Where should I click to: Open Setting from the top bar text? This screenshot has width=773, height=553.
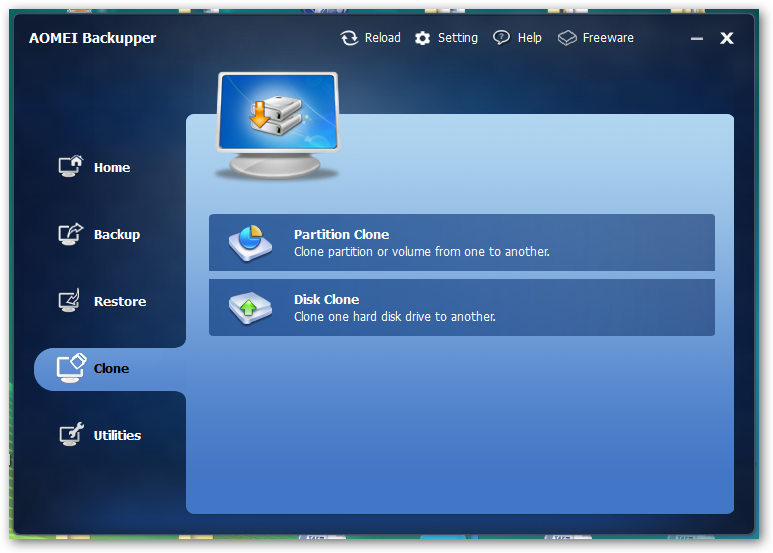457,38
